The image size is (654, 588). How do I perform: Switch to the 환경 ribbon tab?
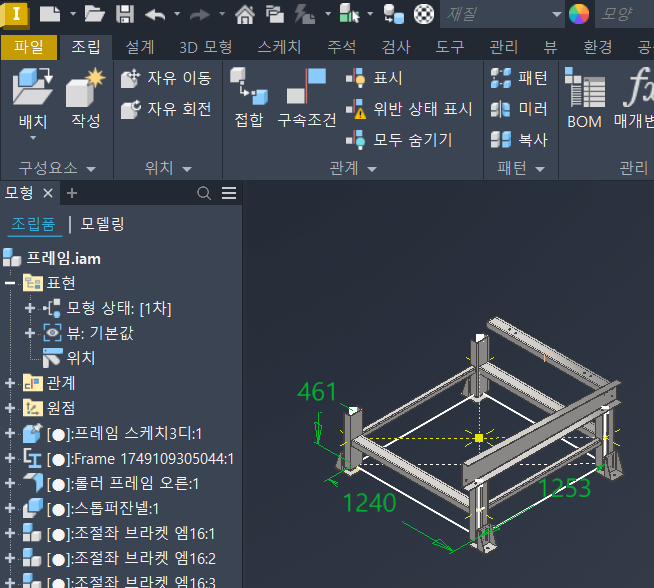point(598,47)
